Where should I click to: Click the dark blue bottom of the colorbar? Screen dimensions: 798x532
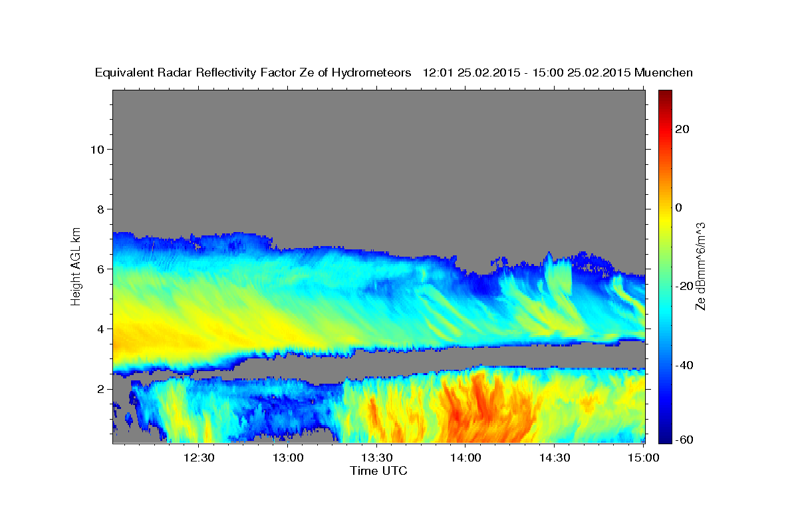[x=664, y=436]
